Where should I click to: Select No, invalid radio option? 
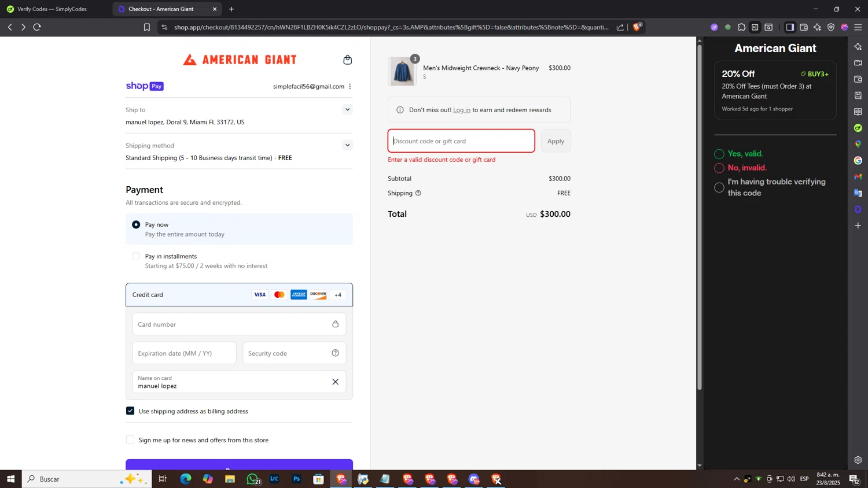[719, 168]
